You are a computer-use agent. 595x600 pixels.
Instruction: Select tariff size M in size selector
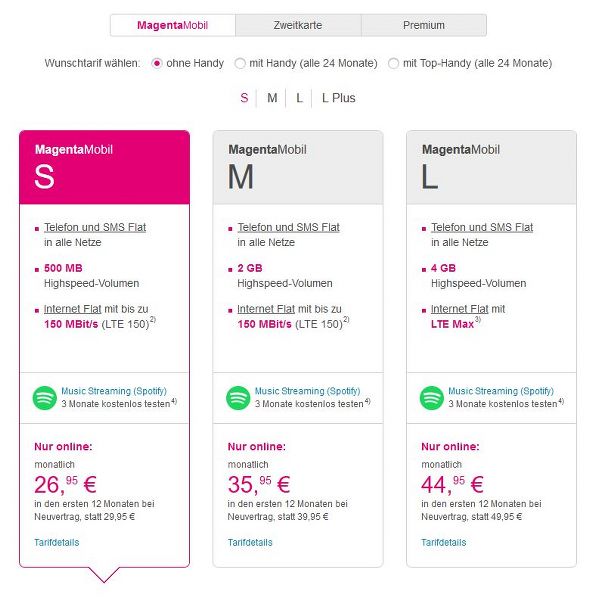[272, 98]
